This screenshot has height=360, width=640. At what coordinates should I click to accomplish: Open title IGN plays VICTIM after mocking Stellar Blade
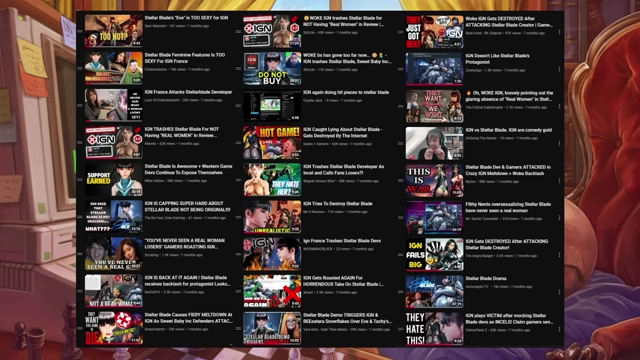pyautogui.click(x=509, y=319)
